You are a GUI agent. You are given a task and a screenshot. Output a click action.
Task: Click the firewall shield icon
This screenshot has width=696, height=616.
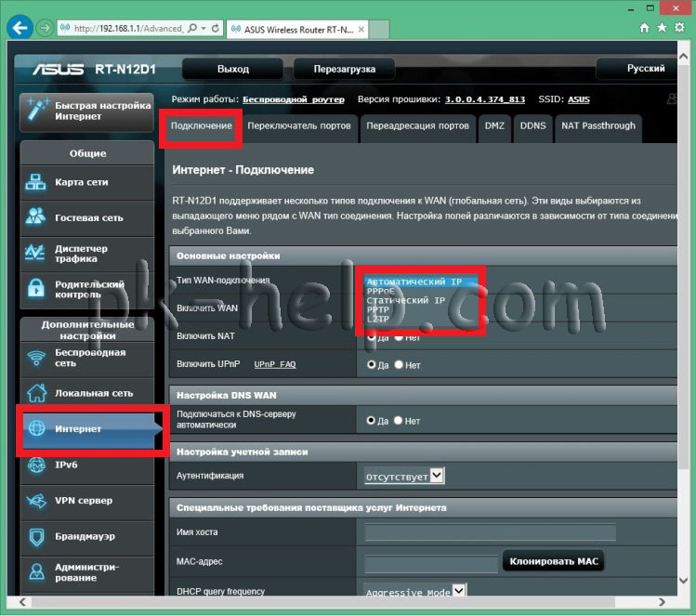36,536
